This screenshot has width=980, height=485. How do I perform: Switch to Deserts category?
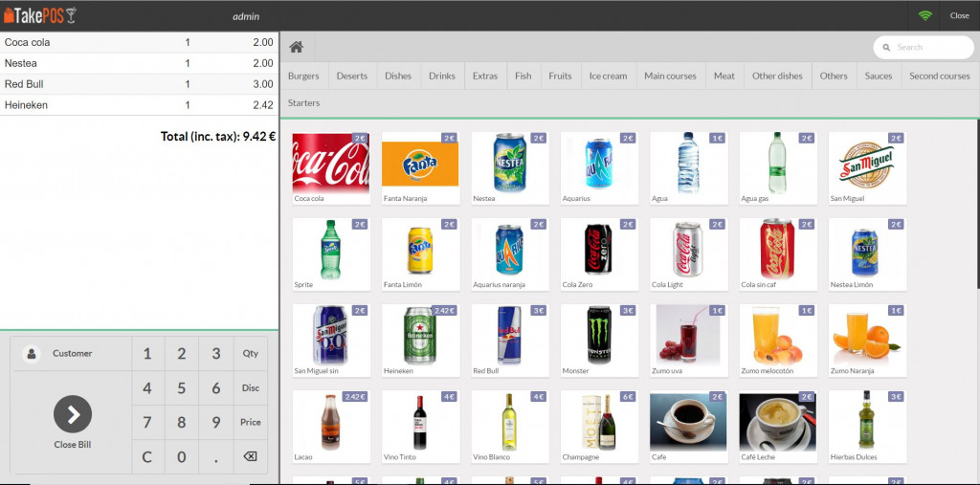tap(352, 76)
